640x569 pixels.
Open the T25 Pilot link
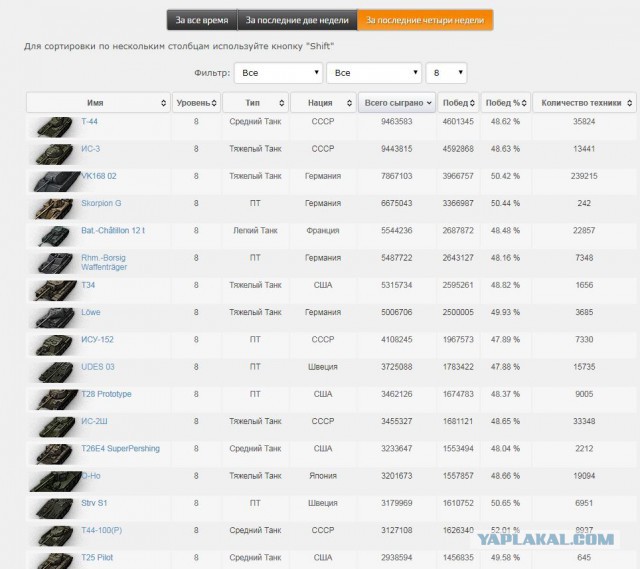coord(97,558)
